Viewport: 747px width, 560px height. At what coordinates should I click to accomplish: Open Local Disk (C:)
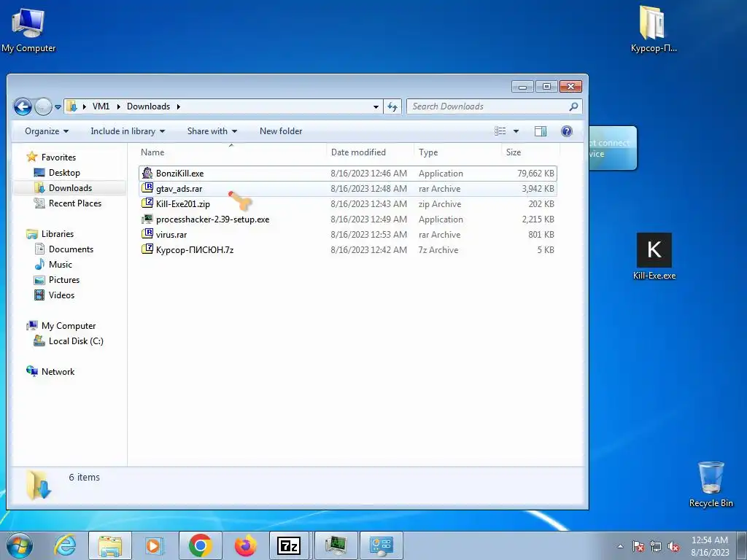(x=76, y=341)
